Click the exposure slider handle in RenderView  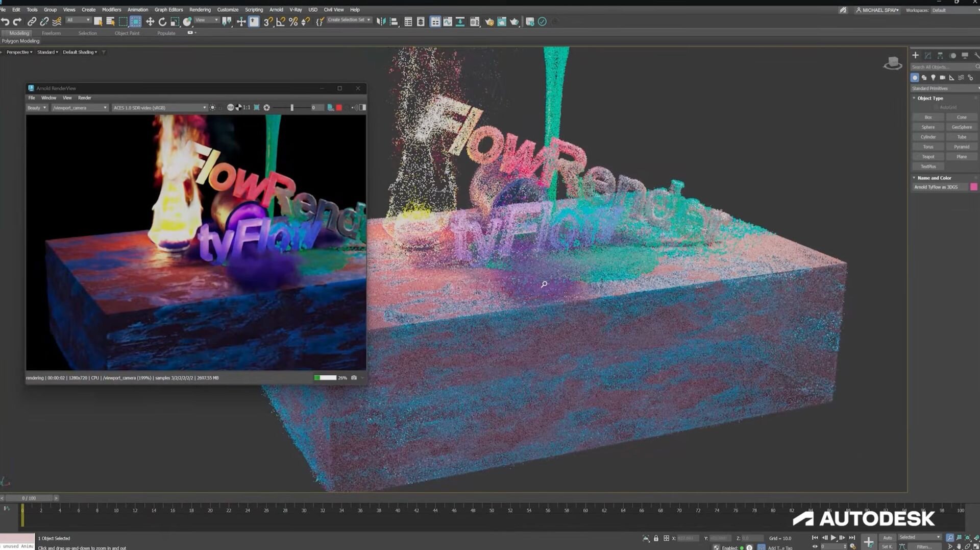(292, 108)
